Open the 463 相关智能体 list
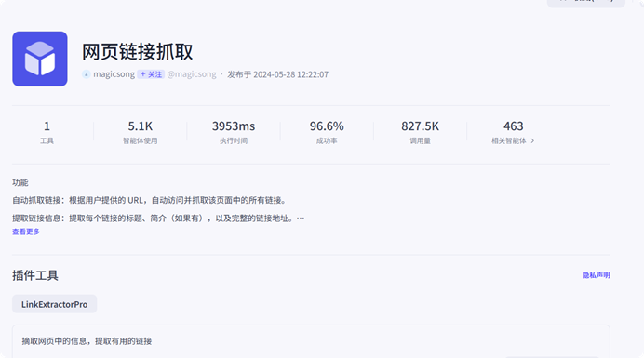This screenshot has height=358, width=644. (513, 132)
